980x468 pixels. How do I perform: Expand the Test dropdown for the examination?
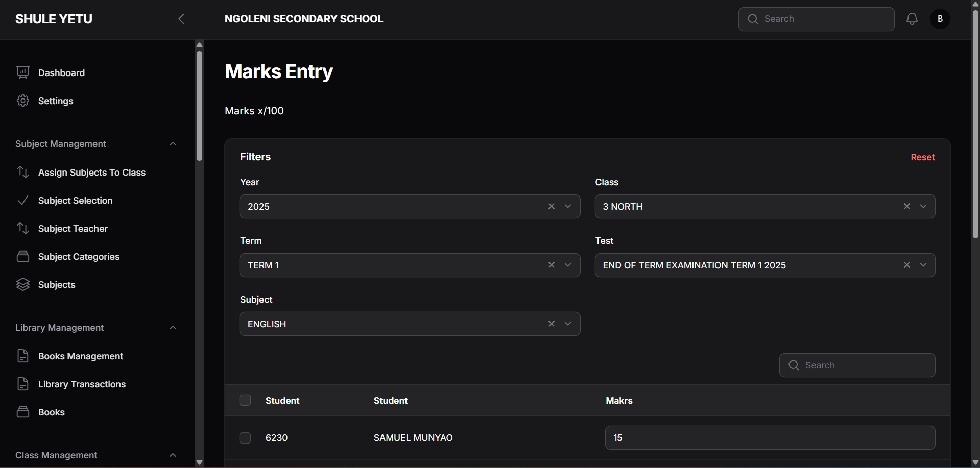pos(923,265)
